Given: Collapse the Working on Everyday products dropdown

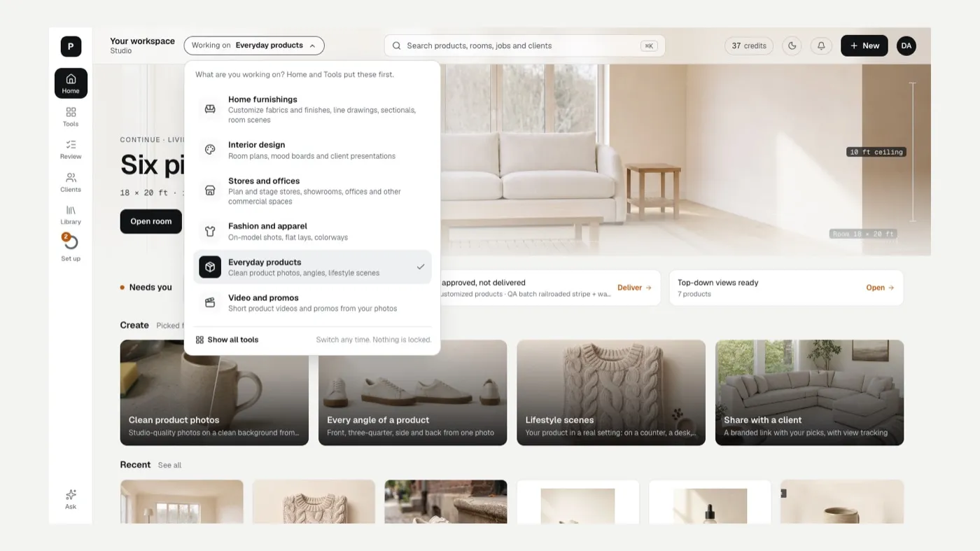Looking at the screenshot, I should (x=254, y=46).
